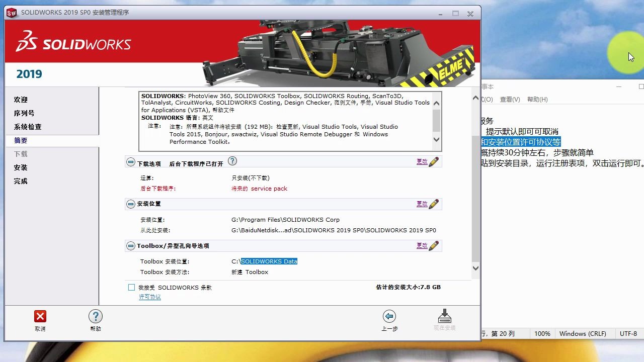Screen dimensions: 644x362
Task: Click 更改 link for download options
Action: [422, 162]
